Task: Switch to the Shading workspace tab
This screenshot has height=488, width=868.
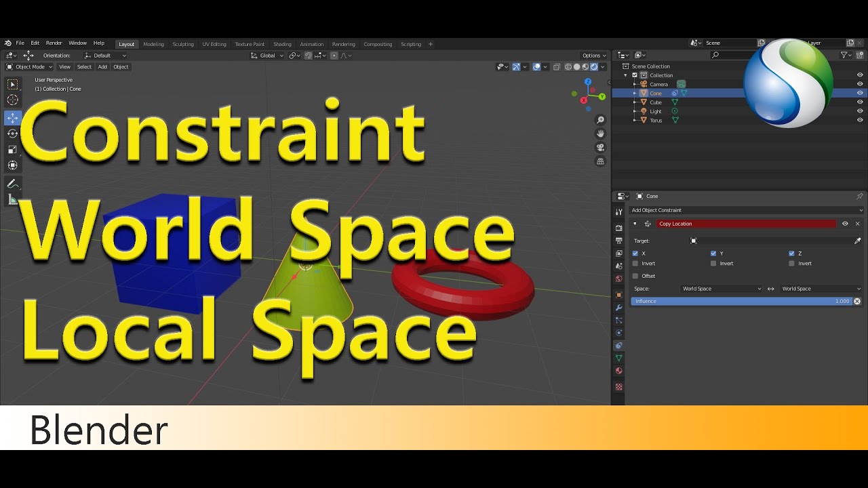Action: (x=282, y=44)
